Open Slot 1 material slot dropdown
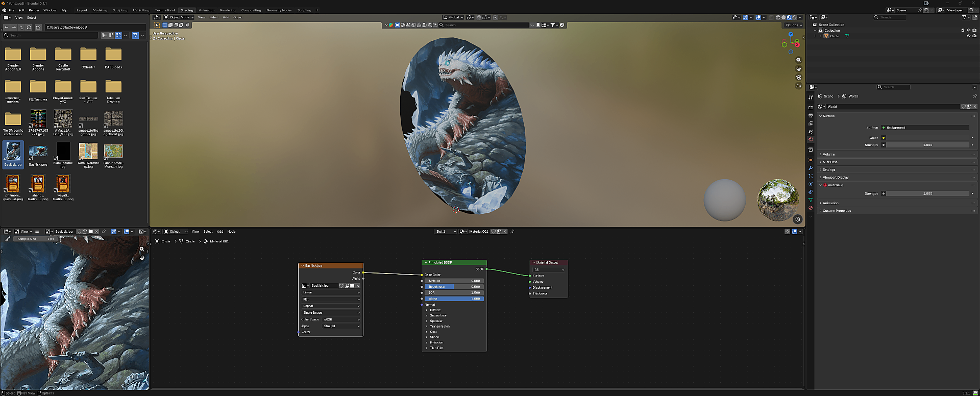Viewport: 980px width, 396px height. (x=446, y=231)
